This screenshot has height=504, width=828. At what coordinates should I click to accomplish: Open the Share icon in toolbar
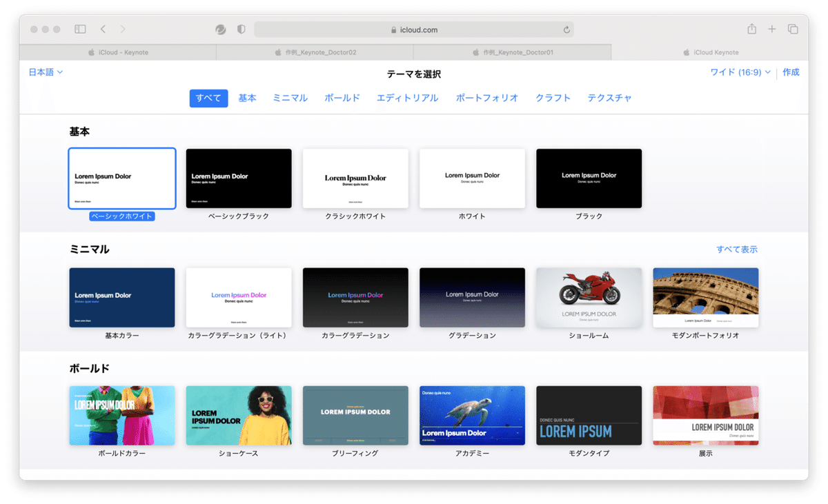tap(751, 29)
